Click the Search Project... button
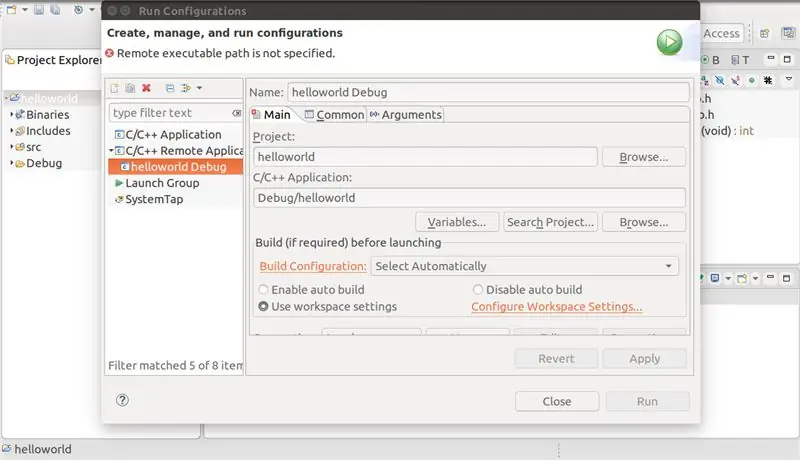Screen dimensions: 800x460 point(550,222)
